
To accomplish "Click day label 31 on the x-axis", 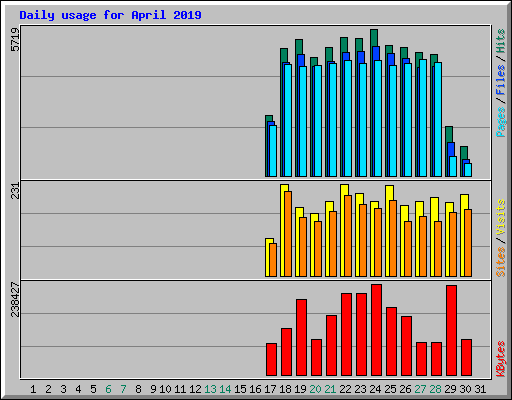I will [480, 389].
